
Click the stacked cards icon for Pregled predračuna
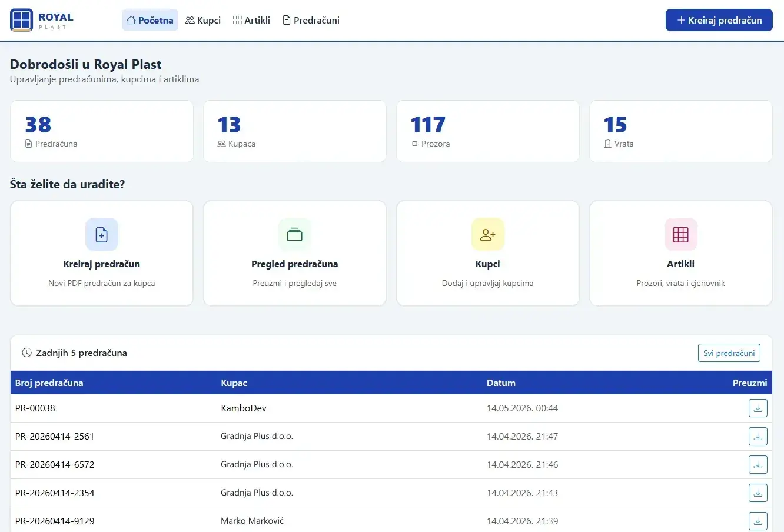pos(295,234)
